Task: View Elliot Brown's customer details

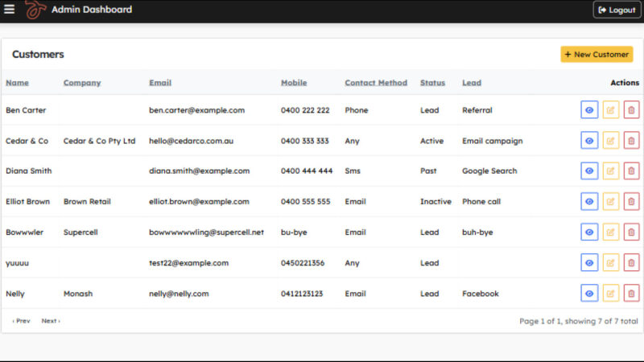Action: tap(589, 202)
